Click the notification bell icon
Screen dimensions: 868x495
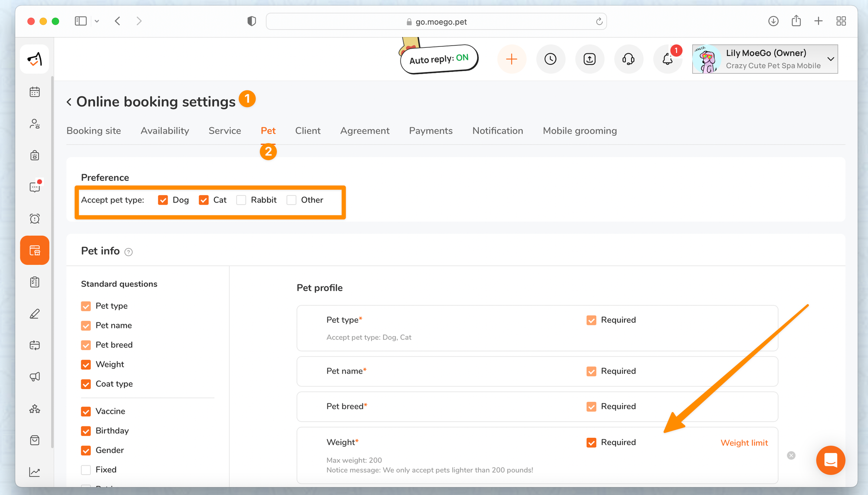(667, 59)
